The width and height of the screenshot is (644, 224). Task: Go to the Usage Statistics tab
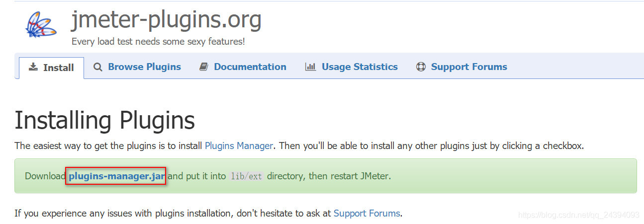click(x=360, y=67)
